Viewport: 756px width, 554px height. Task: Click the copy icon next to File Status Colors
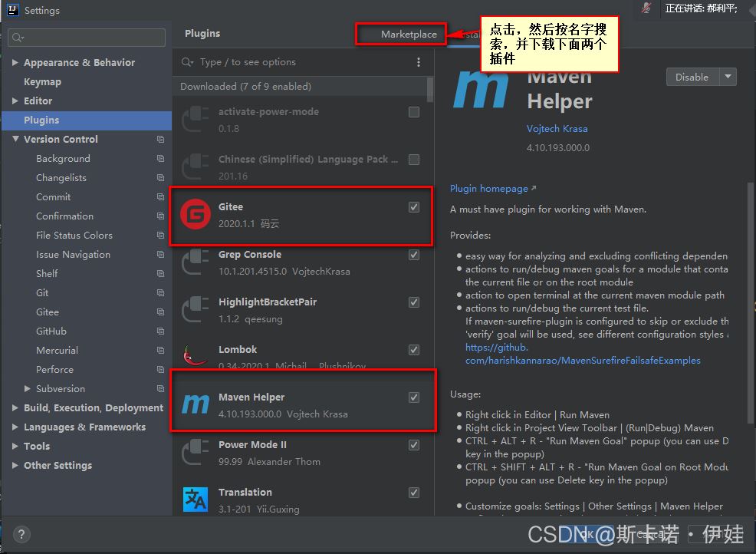coord(160,236)
